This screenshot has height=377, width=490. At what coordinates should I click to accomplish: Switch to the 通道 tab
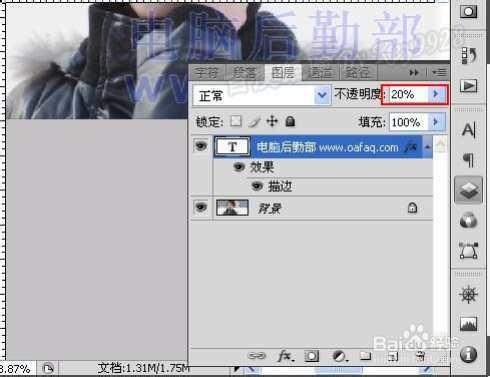320,73
